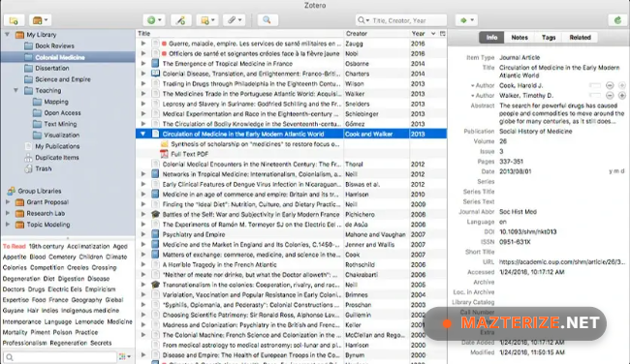The width and height of the screenshot is (630, 364).
Task: Click thesis icon for Battles of the Self
Action: pyautogui.click(x=155, y=214)
